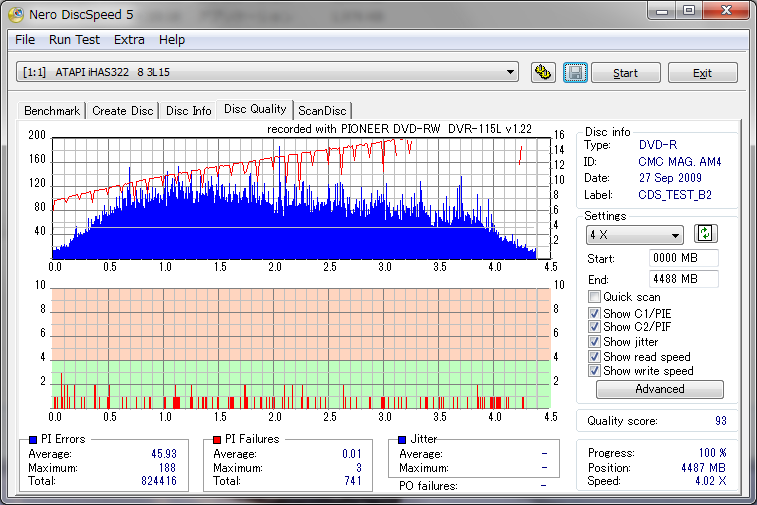Open the Advanced settings button
The width and height of the screenshot is (757, 505).
[x=659, y=390]
